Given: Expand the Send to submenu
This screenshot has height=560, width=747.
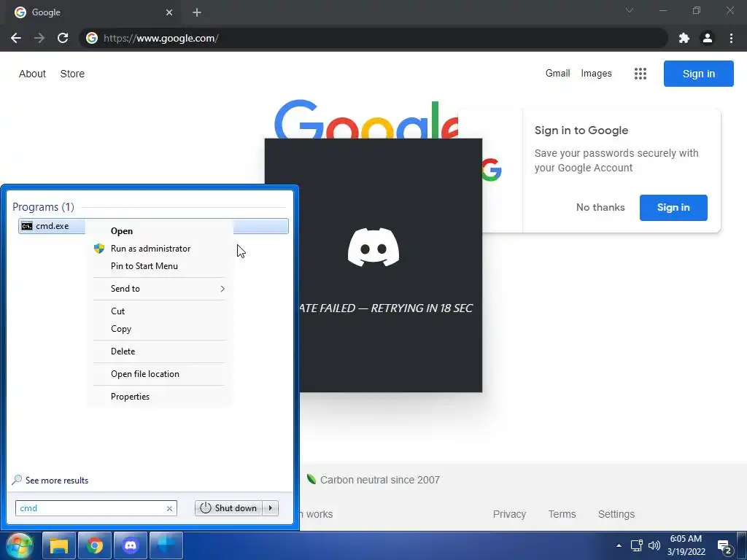Looking at the screenshot, I should pos(158,289).
